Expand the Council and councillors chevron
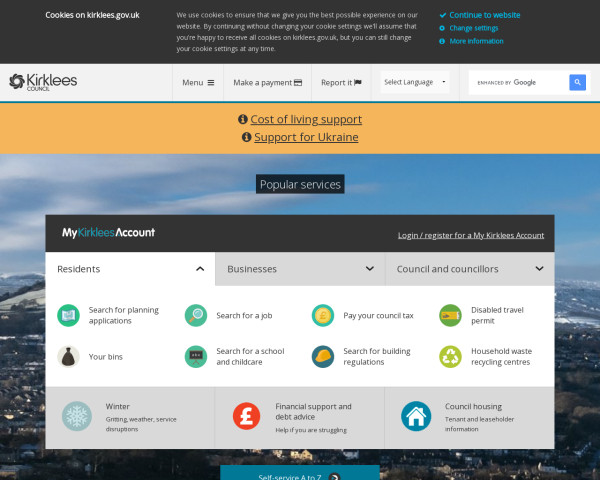This screenshot has width=600, height=480. [x=539, y=269]
